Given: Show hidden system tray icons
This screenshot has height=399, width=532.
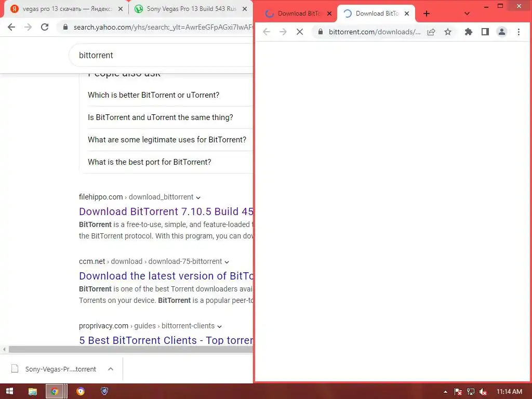Looking at the screenshot, I should pos(445,392).
